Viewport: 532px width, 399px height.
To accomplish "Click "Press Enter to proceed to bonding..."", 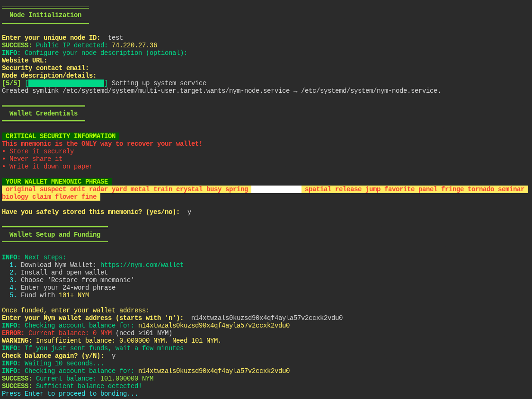I will coord(70,394).
